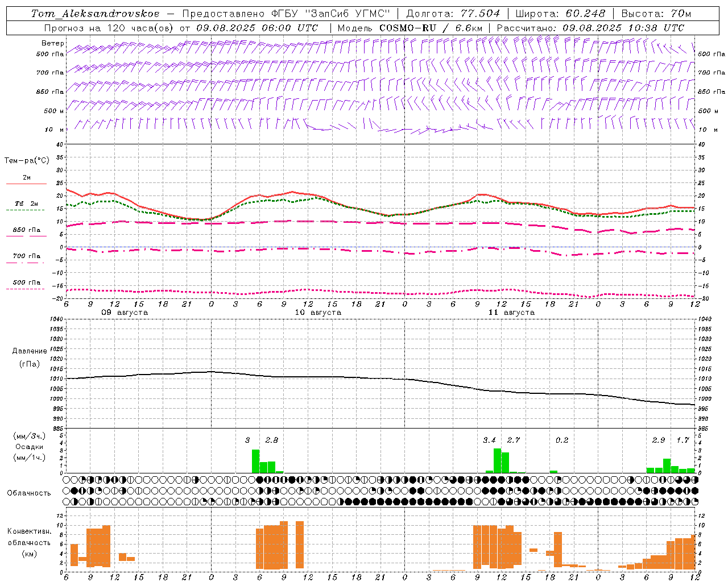The image size is (728, 582).
Task: Click the '11 августа' date label
Action: (x=511, y=313)
